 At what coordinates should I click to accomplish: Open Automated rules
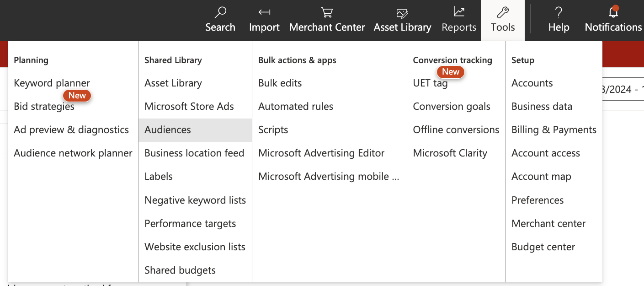(296, 106)
